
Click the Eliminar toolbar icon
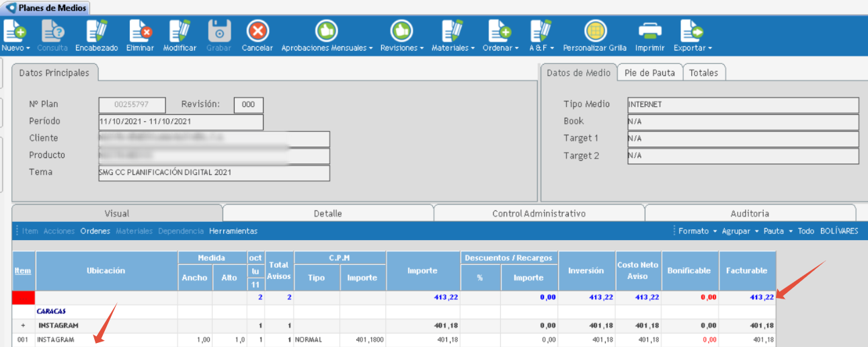pyautogui.click(x=140, y=31)
